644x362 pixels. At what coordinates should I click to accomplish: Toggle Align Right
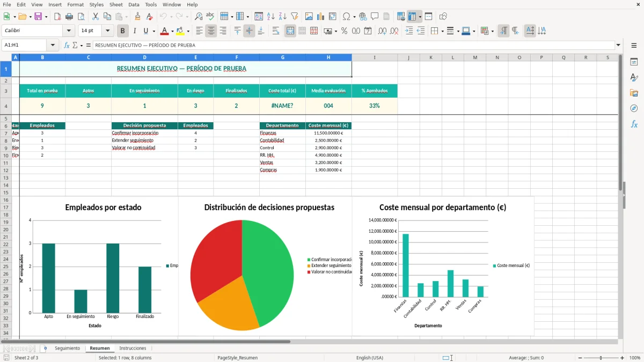[223, 31]
